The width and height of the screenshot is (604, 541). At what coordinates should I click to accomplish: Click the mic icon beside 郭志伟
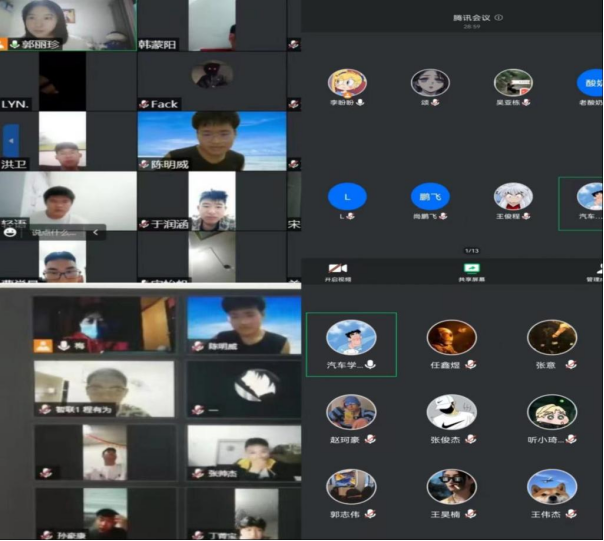(x=370, y=514)
